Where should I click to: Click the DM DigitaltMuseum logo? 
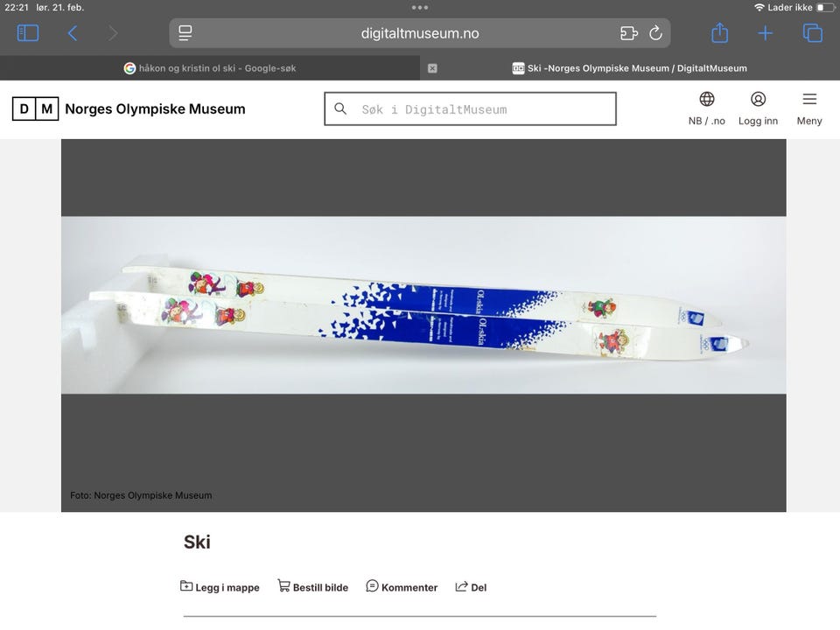pos(35,108)
